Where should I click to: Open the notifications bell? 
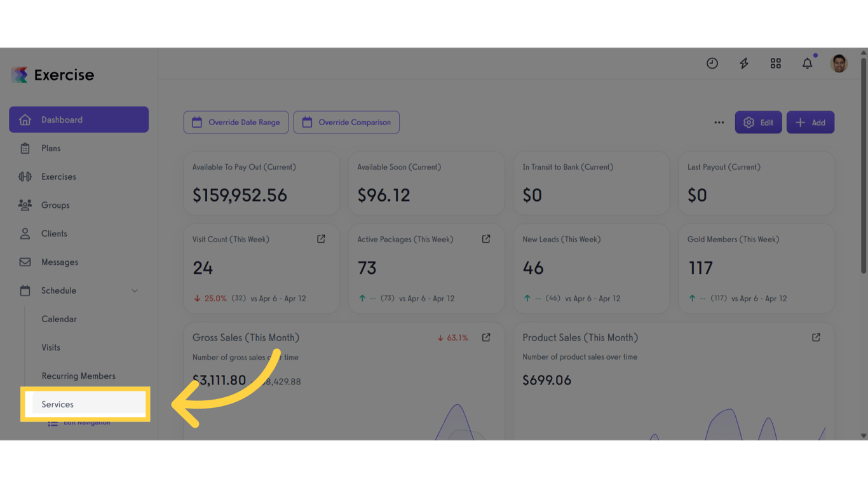807,64
